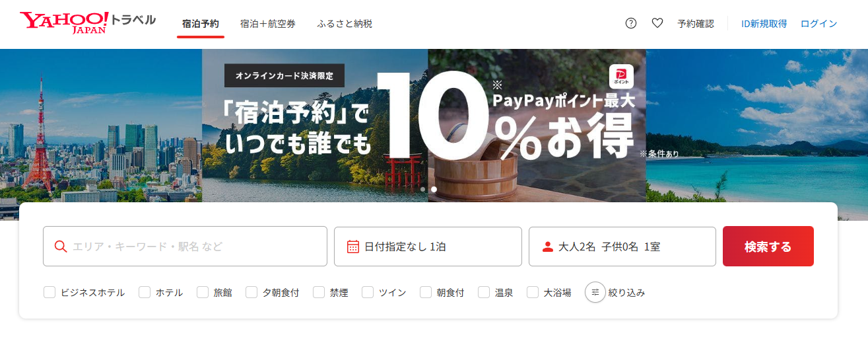Toggle the 禁煙 checkbox
The height and width of the screenshot is (347, 868).
tap(319, 292)
